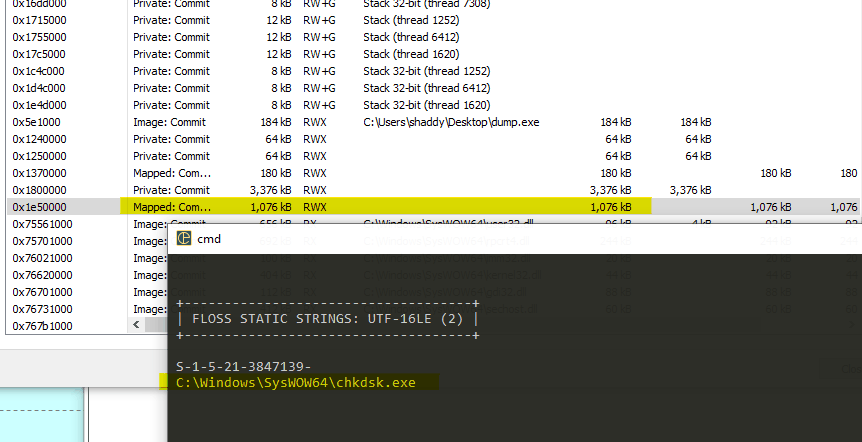Select the 0x1755000 address row
The height and width of the screenshot is (442, 862).
tap(39, 37)
